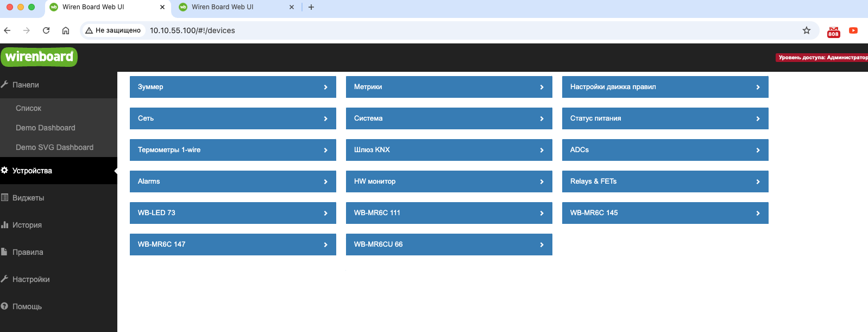The image size is (868, 332).
Task: Expand the WB-MR6C 147 chevron
Action: coord(325,245)
